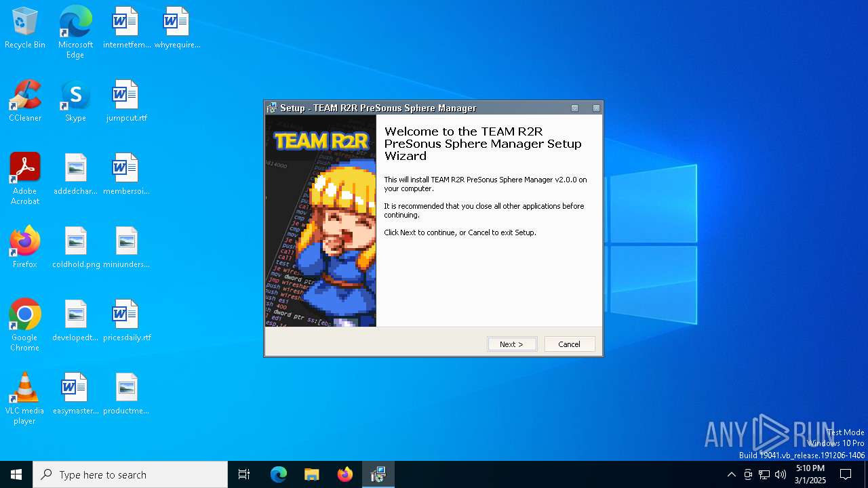Image resolution: width=868 pixels, height=488 pixels.
Task: Select the addedchar image file icon
Action: tap(75, 175)
